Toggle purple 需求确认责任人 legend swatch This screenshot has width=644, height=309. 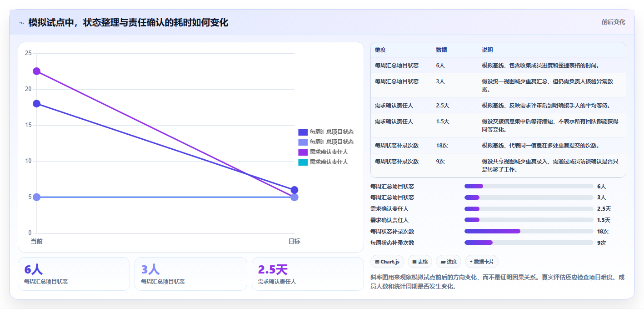(x=303, y=152)
